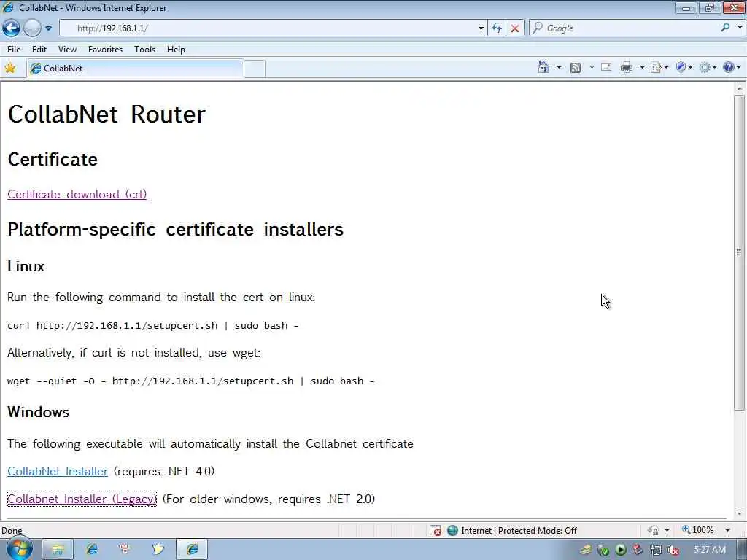Run search with the magnifier icon
Image resolution: width=747 pixels, height=560 pixels.
pyautogui.click(x=725, y=28)
